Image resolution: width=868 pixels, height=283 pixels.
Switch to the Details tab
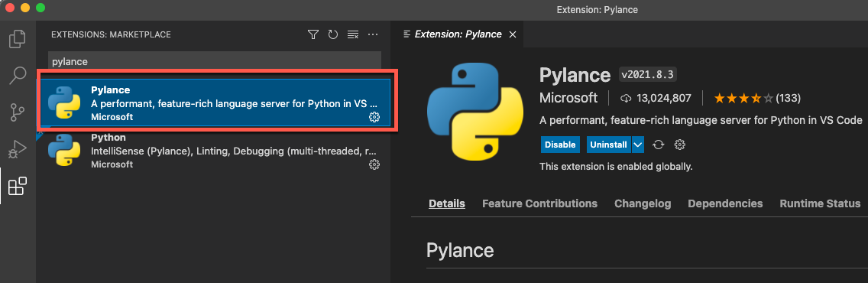(x=447, y=203)
